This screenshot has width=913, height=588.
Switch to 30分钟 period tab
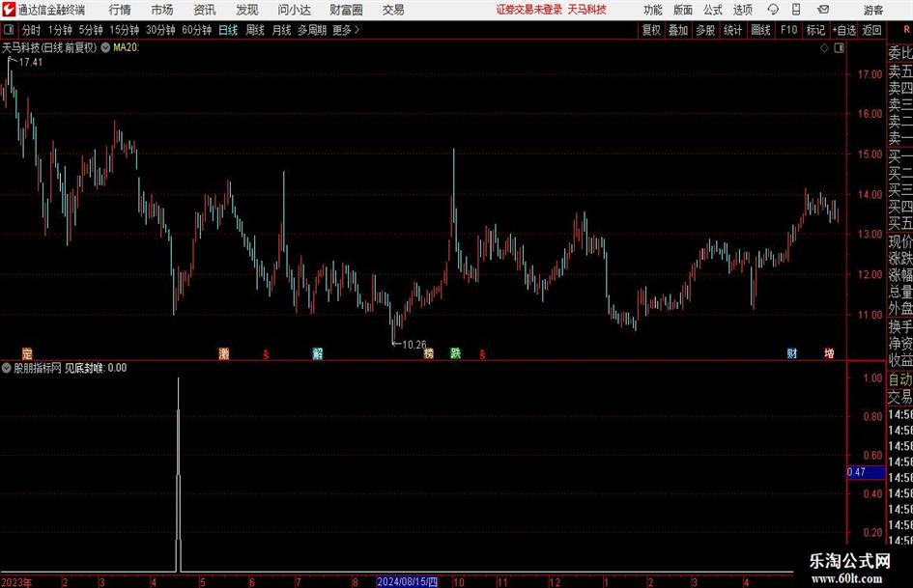coord(160,30)
